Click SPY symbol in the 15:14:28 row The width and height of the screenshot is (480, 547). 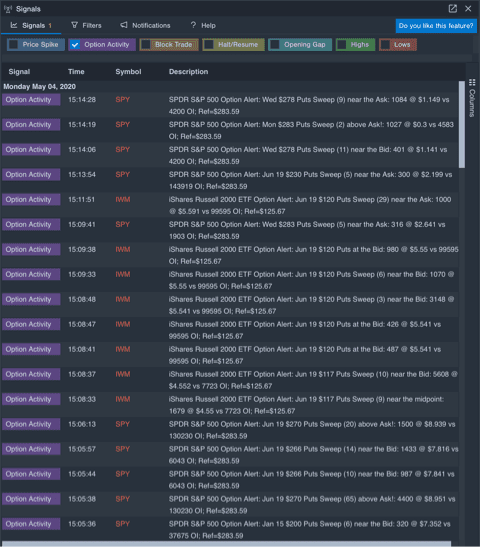click(122, 100)
